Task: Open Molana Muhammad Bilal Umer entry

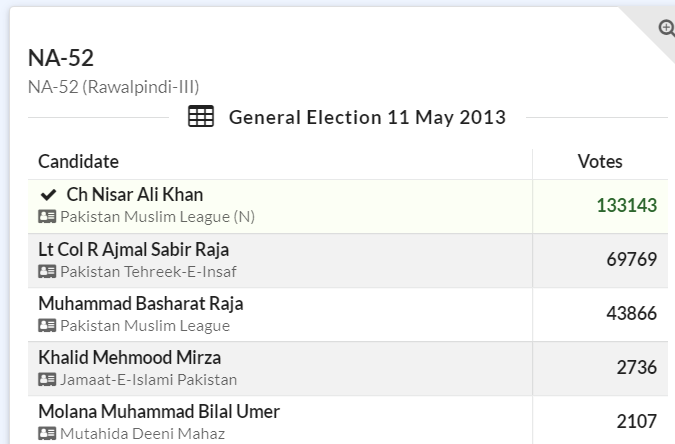Action: pyautogui.click(x=158, y=411)
